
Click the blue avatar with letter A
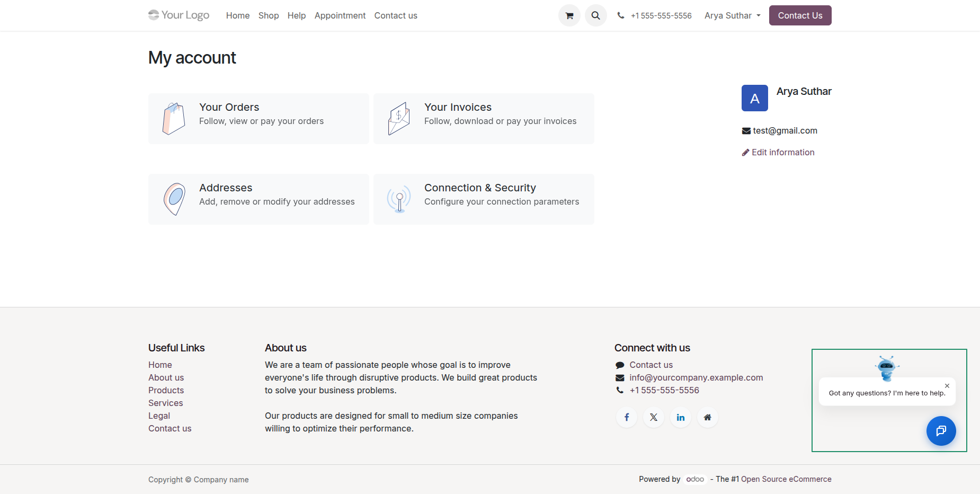[x=755, y=98]
